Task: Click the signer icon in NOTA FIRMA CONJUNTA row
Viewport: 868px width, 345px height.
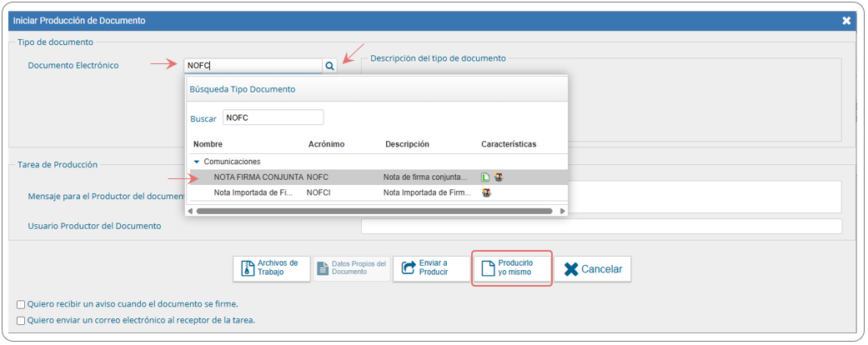Action: click(499, 177)
